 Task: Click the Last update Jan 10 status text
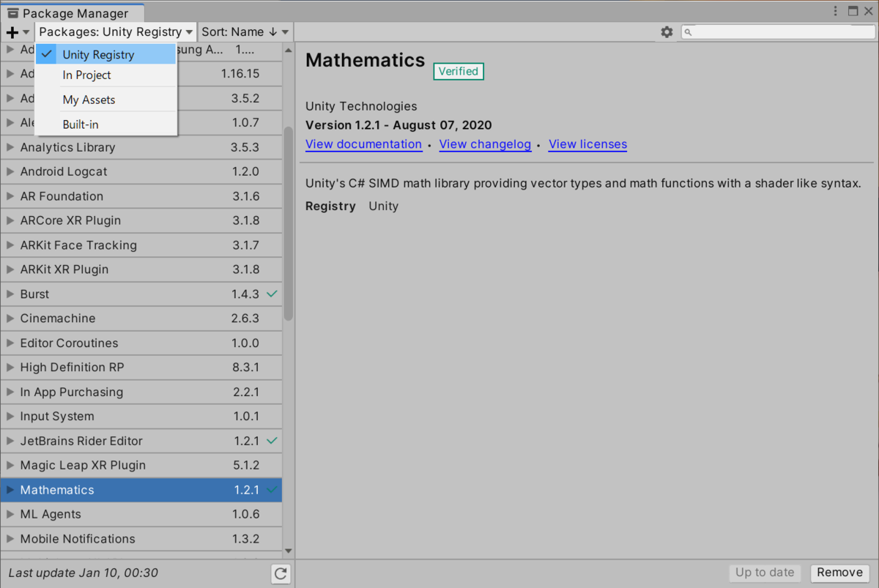coord(83,573)
